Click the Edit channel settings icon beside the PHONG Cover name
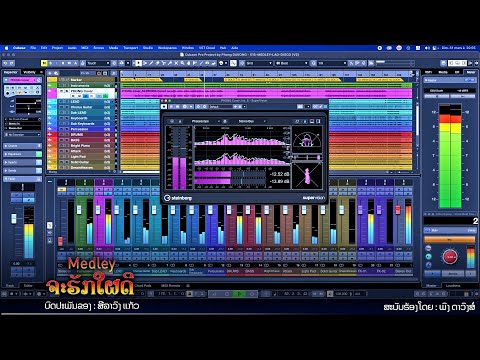 coord(39,80)
